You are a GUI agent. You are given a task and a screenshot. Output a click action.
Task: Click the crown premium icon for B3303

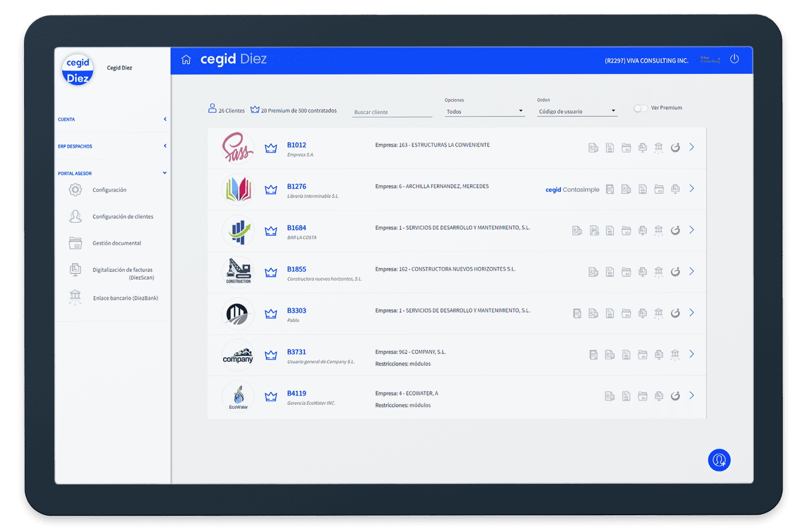coord(271,314)
